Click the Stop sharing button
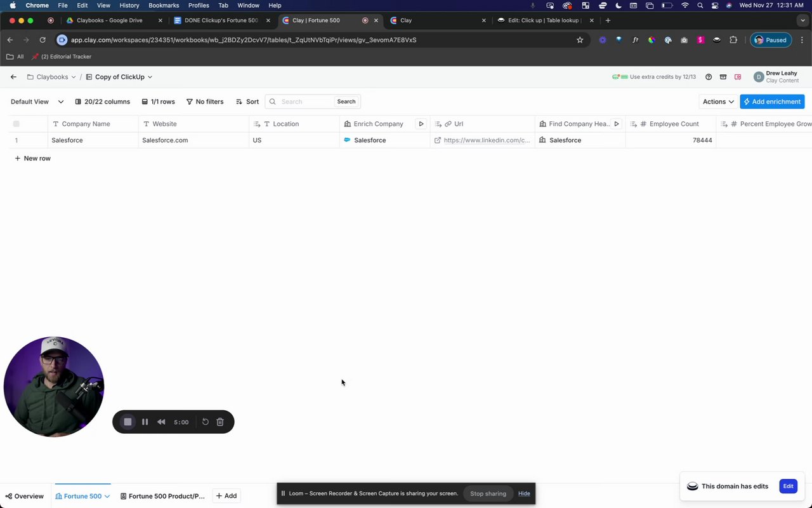 (488, 493)
